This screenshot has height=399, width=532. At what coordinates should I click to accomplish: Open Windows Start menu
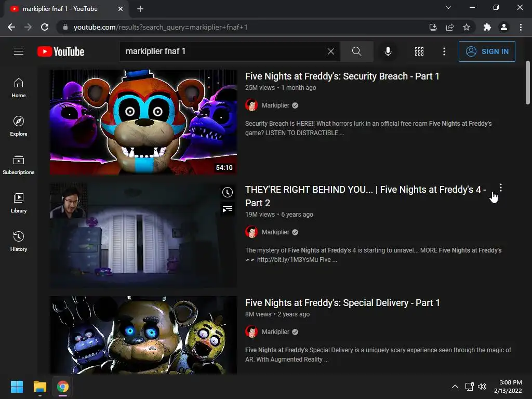click(17, 387)
